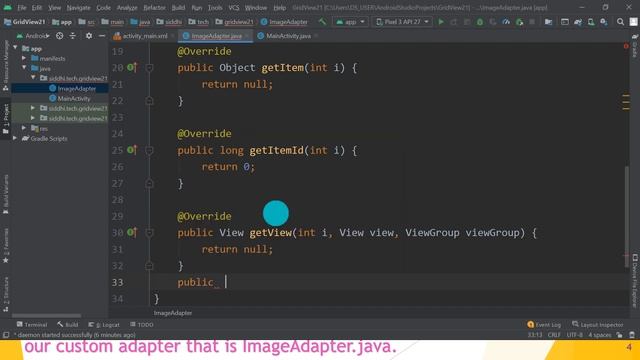Viewport: 640px width, 360px height.
Task: Fold the getItemId method at line 25
Action: 149,150
